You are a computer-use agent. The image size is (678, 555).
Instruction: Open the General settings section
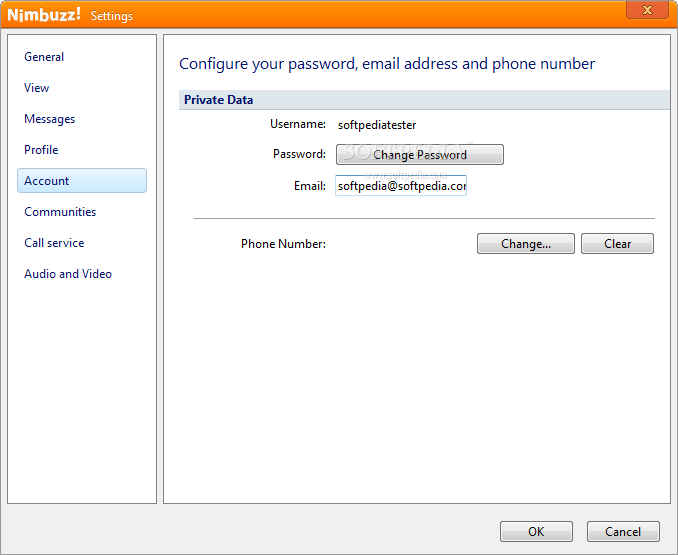[x=44, y=57]
